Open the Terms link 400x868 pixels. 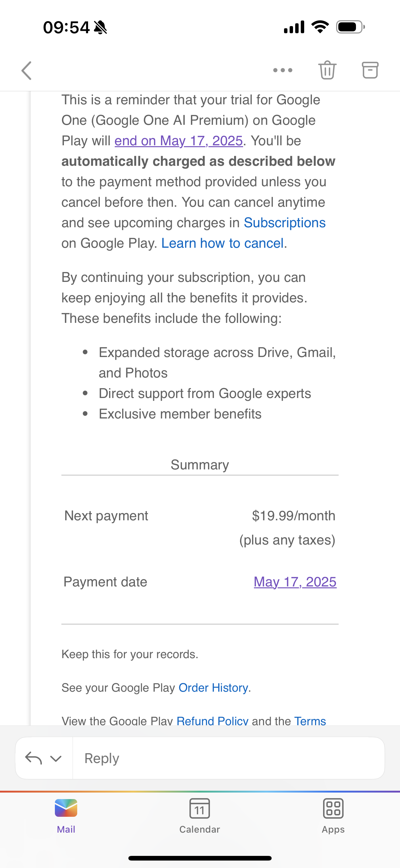310,721
